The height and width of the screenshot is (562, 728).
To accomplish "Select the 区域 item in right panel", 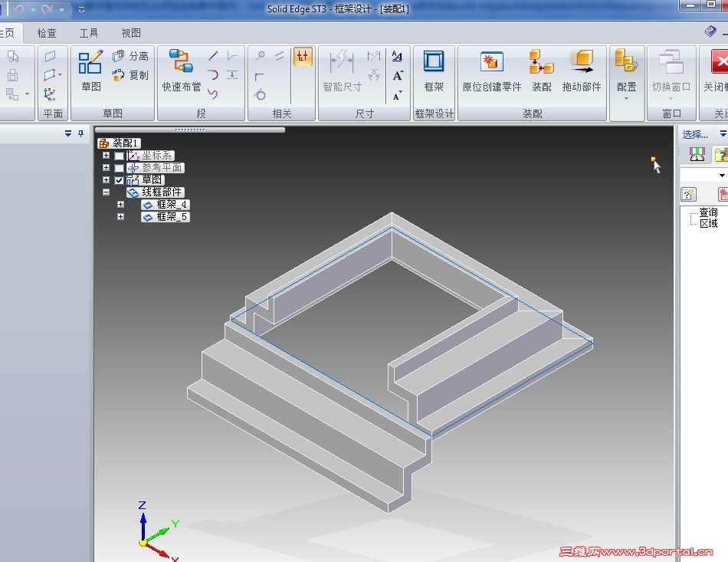I will pyautogui.click(x=709, y=223).
